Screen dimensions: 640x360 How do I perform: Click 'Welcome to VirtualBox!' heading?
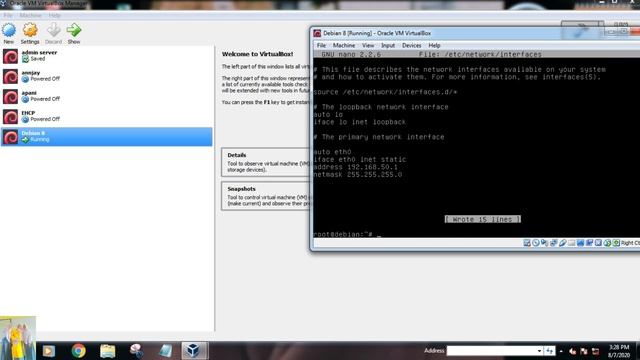click(x=258, y=54)
